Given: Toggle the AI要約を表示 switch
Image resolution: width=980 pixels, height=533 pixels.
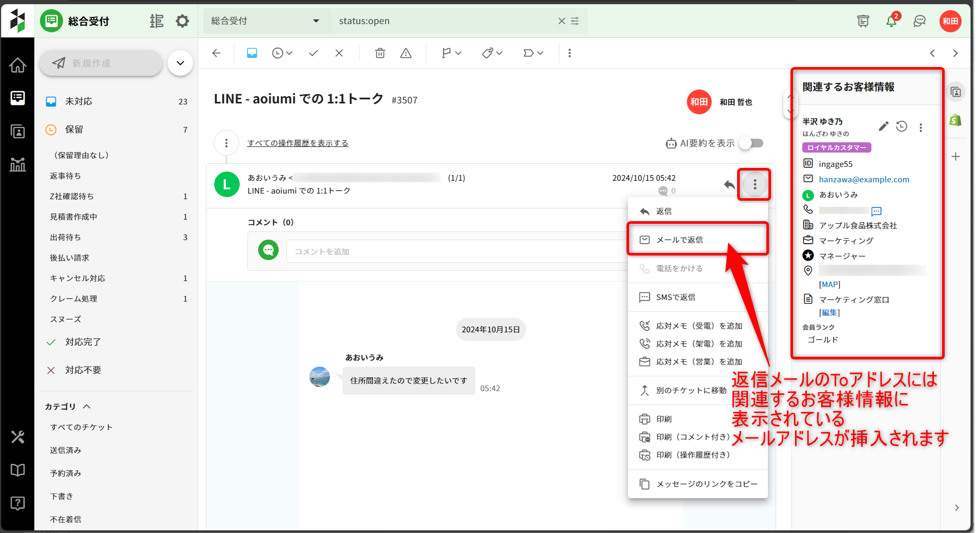Looking at the screenshot, I should tap(752, 143).
